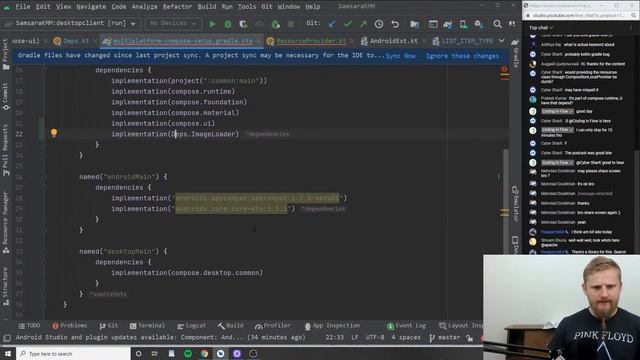The image size is (640, 360).
Task: Open the Pull Requests tool window
Action: click(x=5, y=150)
